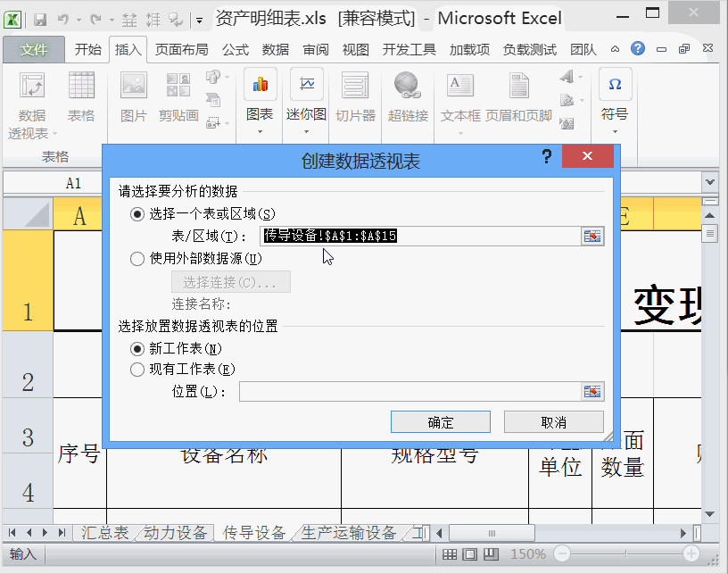
Task: Minimize the ribbon with caret icon
Action: 616,49
